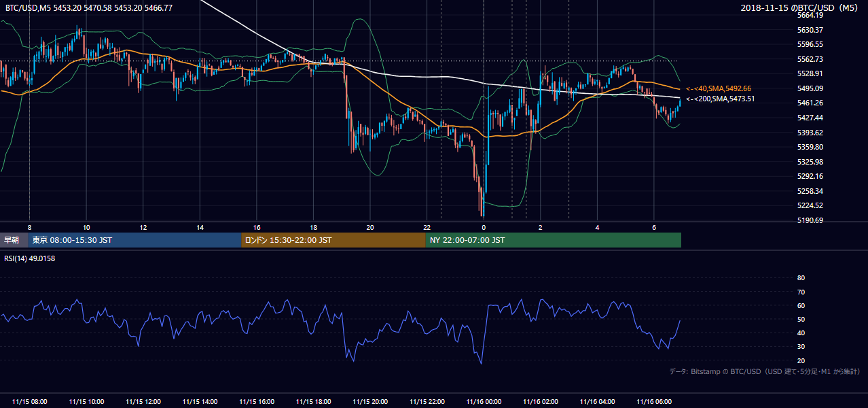Click the bottom time label 11/16 02:00

point(541,402)
